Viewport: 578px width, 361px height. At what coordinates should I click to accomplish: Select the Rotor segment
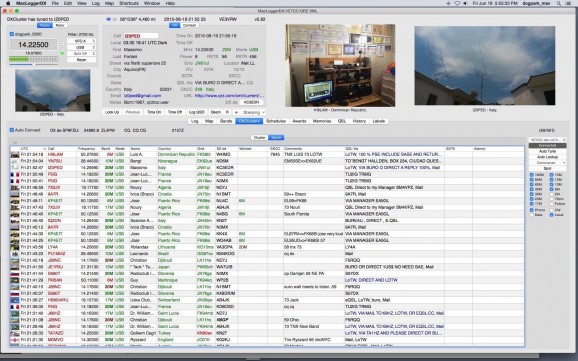[x=59, y=25]
